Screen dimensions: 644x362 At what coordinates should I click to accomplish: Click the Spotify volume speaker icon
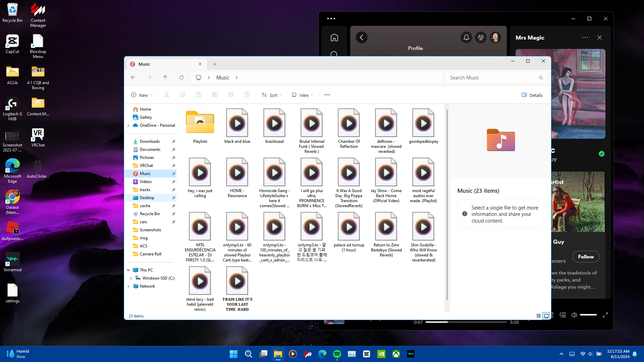tap(574, 315)
